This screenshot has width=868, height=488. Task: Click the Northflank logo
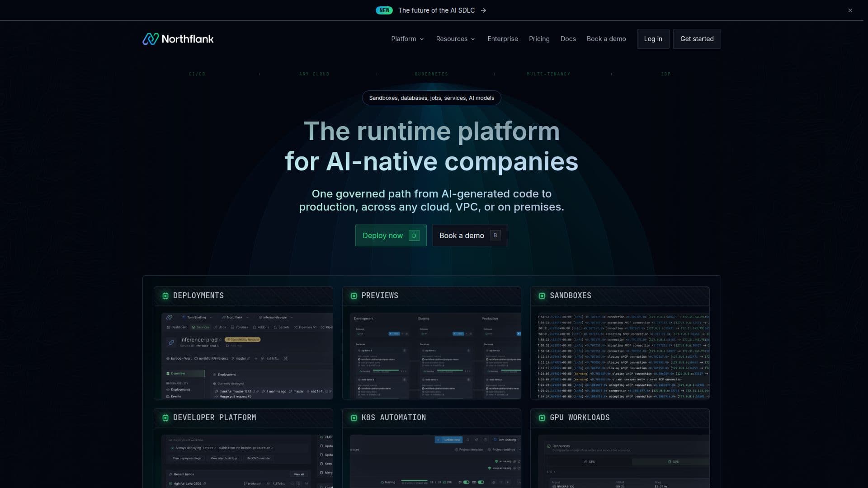(x=178, y=39)
